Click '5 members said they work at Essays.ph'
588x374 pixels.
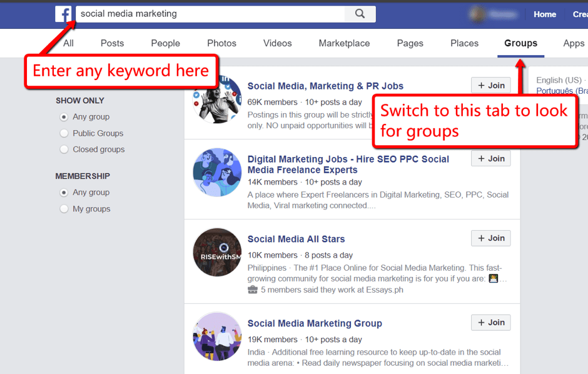[x=332, y=290]
